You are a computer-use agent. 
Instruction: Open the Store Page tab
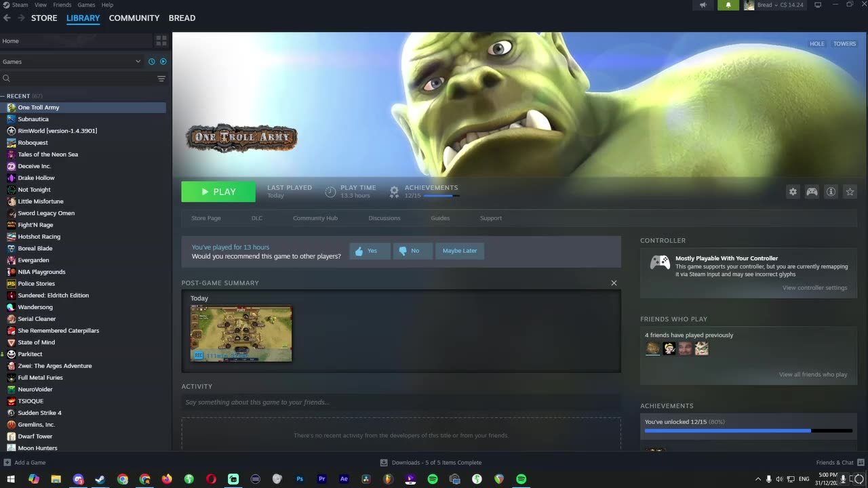(x=206, y=218)
